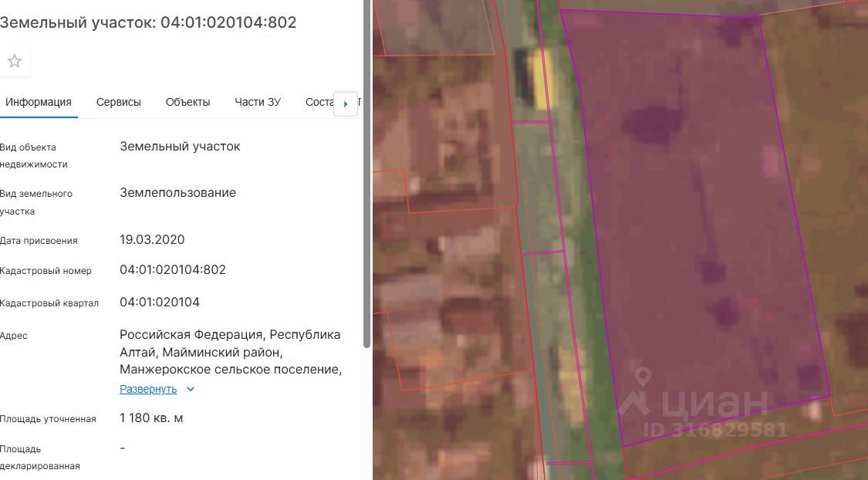Click the assignment date 19.03.2020

[x=152, y=240]
